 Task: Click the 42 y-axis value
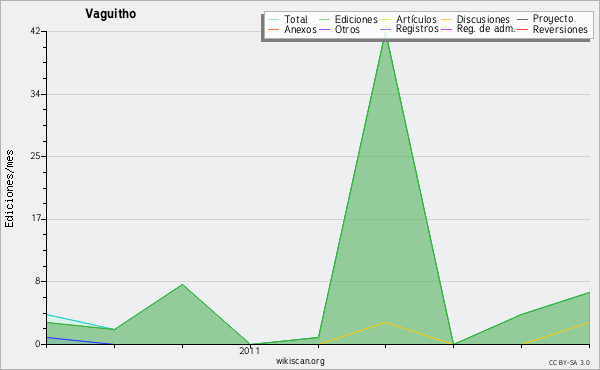(x=36, y=31)
